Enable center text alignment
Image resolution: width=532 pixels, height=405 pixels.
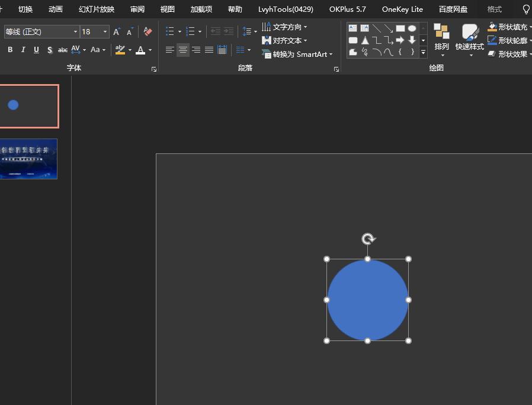pyautogui.click(x=183, y=50)
